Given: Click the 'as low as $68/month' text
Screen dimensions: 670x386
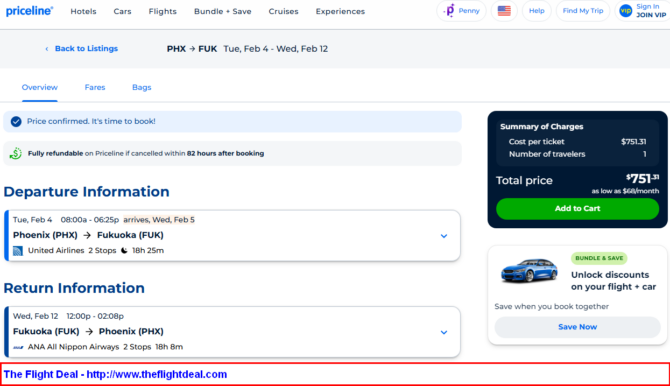Looking at the screenshot, I should pos(625,191).
